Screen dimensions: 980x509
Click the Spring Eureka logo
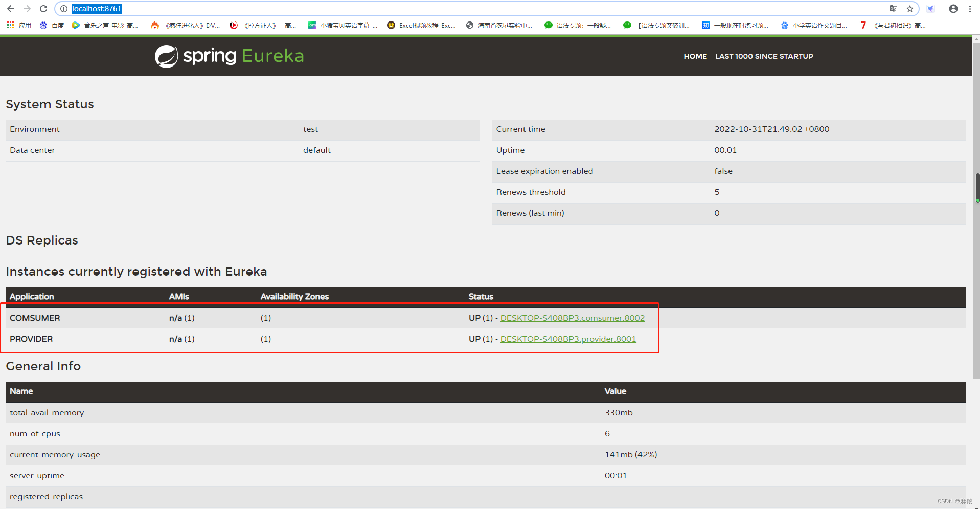click(229, 56)
